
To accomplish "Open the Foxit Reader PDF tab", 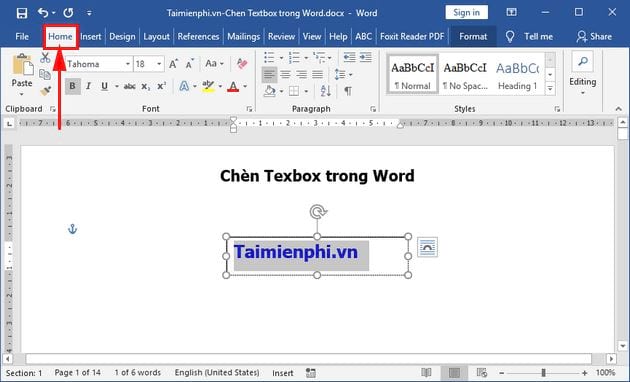I will click(x=412, y=37).
